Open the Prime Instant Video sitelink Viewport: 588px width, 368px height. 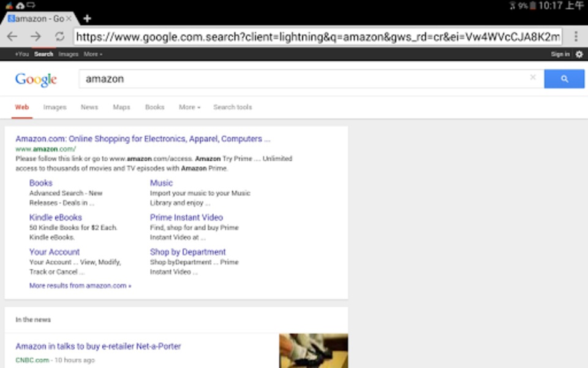(x=186, y=217)
